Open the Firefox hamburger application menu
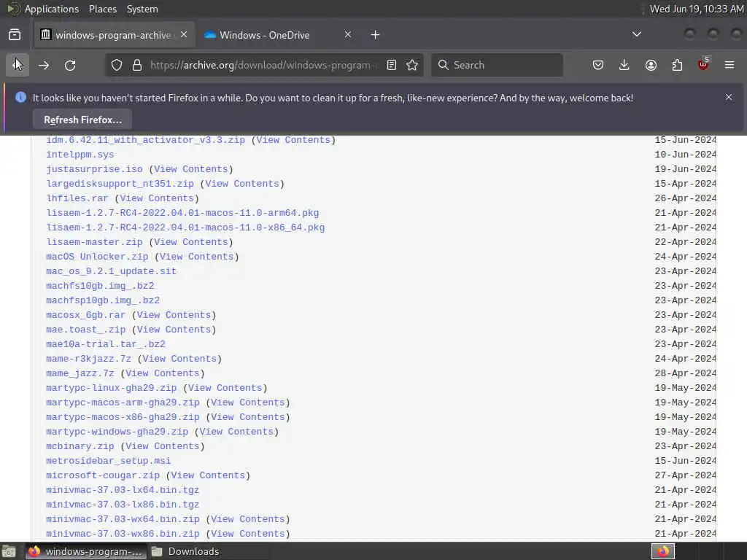 [729, 65]
